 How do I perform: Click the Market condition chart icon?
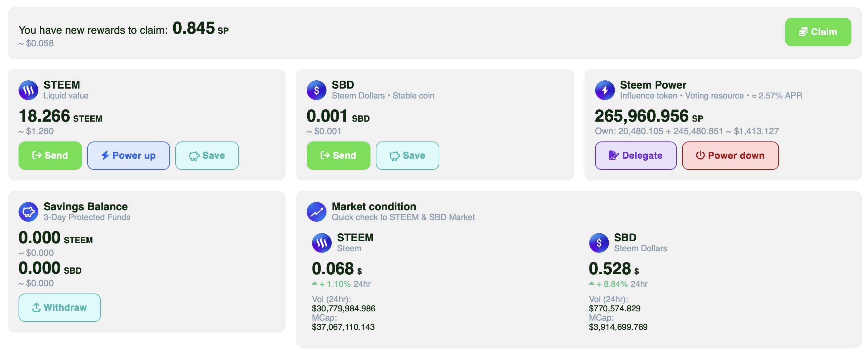point(316,212)
